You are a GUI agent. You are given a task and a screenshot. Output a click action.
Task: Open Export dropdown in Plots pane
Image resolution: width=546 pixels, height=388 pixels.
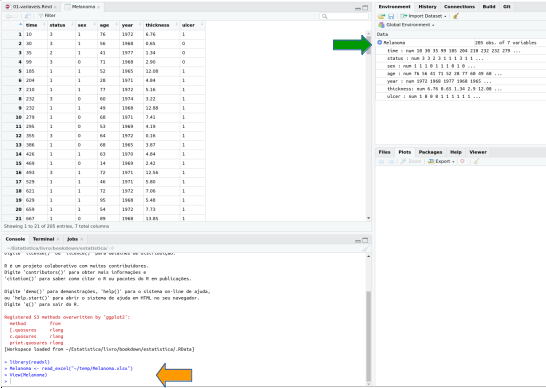[x=441, y=161]
